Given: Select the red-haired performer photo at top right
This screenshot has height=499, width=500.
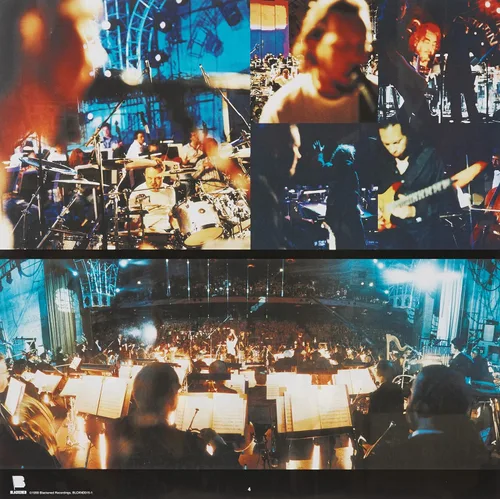Looking at the screenshot, I should point(439,61).
